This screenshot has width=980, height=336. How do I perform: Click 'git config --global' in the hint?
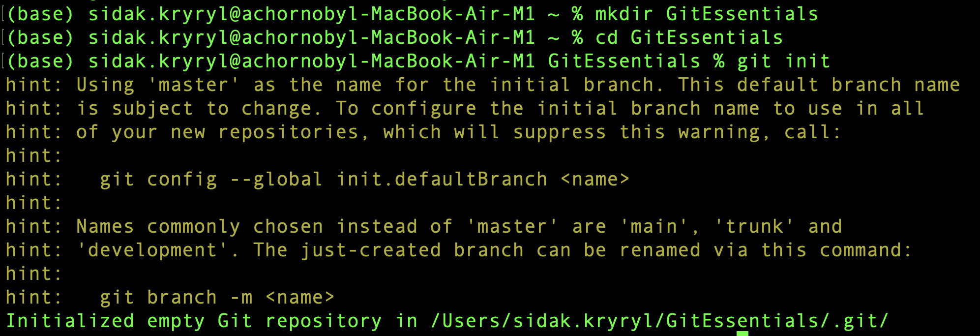pos(211,180)
